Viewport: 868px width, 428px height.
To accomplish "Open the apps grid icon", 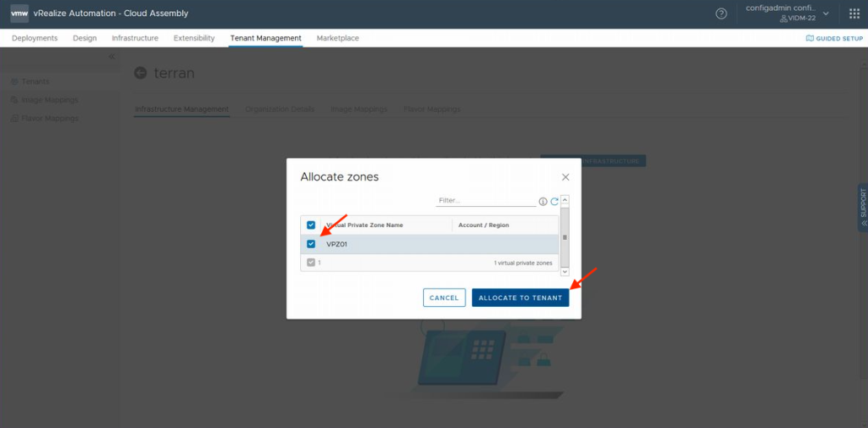I will tap(854, 14).
